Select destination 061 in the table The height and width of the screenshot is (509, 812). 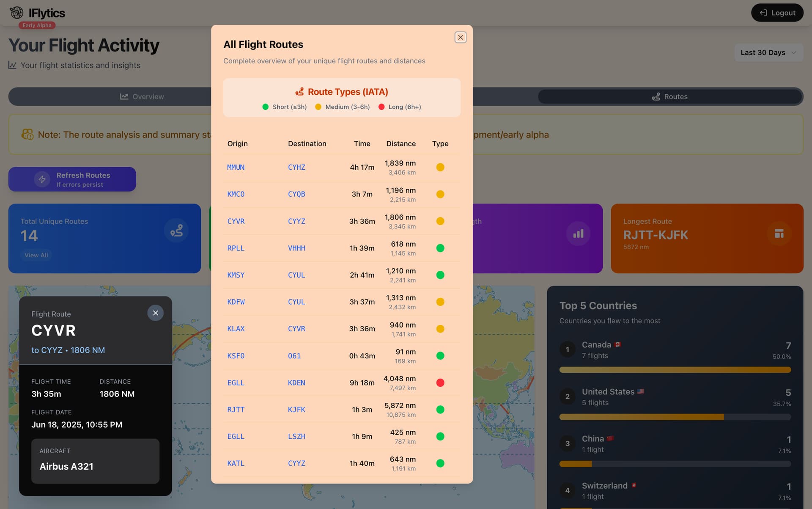pyautogui.click(x=294, y=356)
